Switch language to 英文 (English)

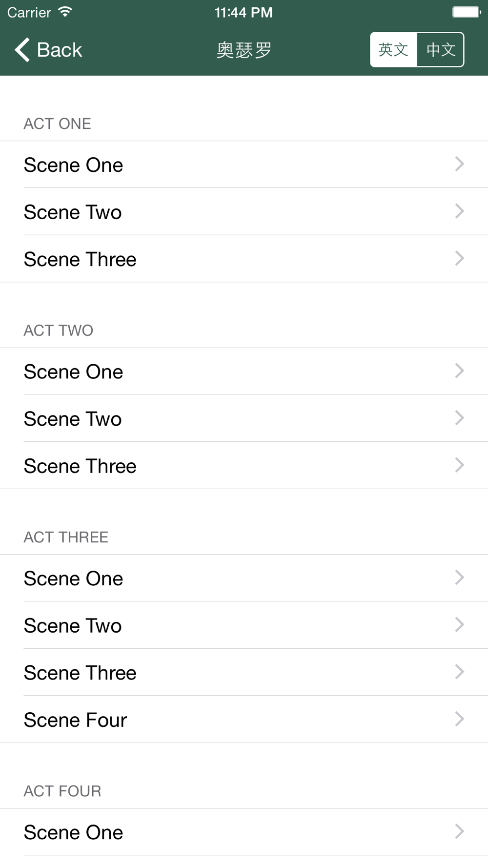click(394, 49)
